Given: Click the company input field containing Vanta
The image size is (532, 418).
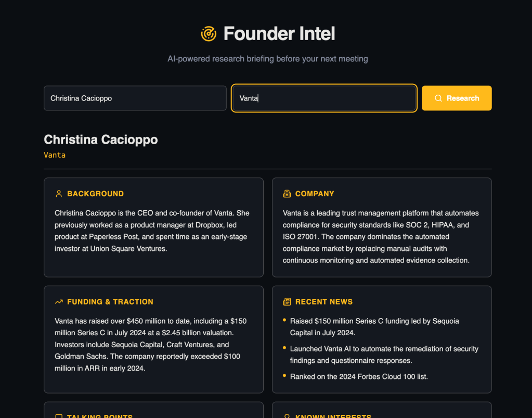Looking at the screenshot, I should pos(323,98).
